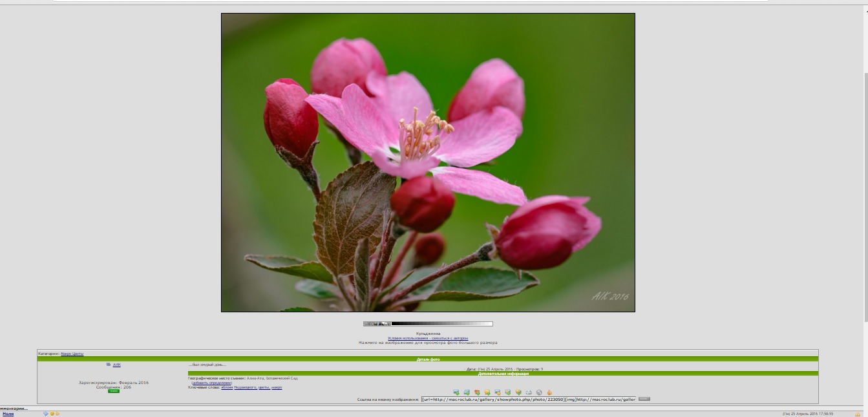The height and width of the screenshot is (417, 868).
Task: Click the 'добавить определение' link
Action: pyautogui.click(x=211, y=383)
